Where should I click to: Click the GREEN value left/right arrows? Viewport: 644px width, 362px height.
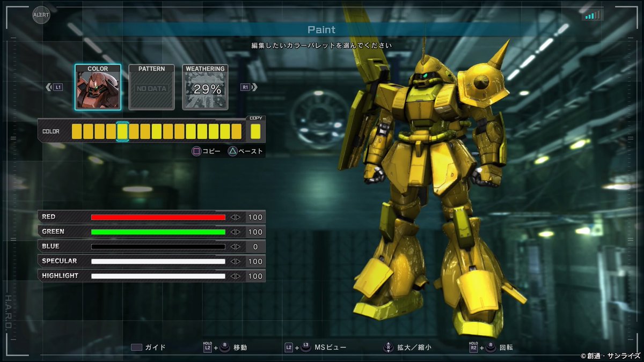pyautogui.click(x=236, y=232)
